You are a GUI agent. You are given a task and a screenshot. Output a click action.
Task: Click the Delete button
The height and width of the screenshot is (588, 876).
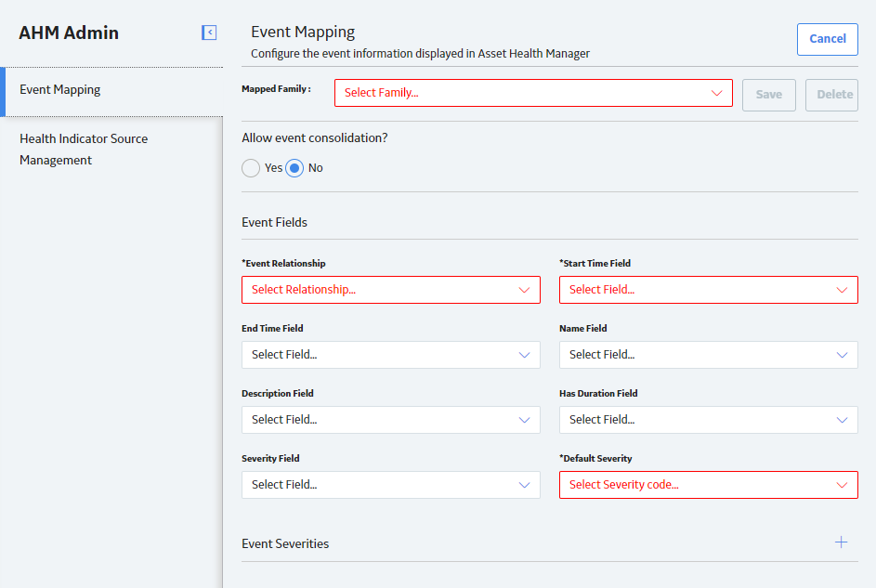831,95
